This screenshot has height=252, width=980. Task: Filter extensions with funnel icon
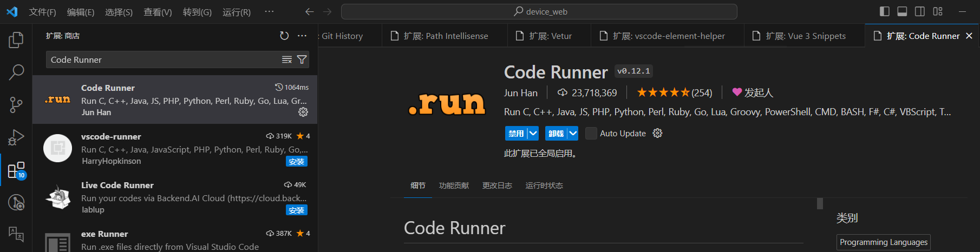pyautogui.click(x=302, y=59)
